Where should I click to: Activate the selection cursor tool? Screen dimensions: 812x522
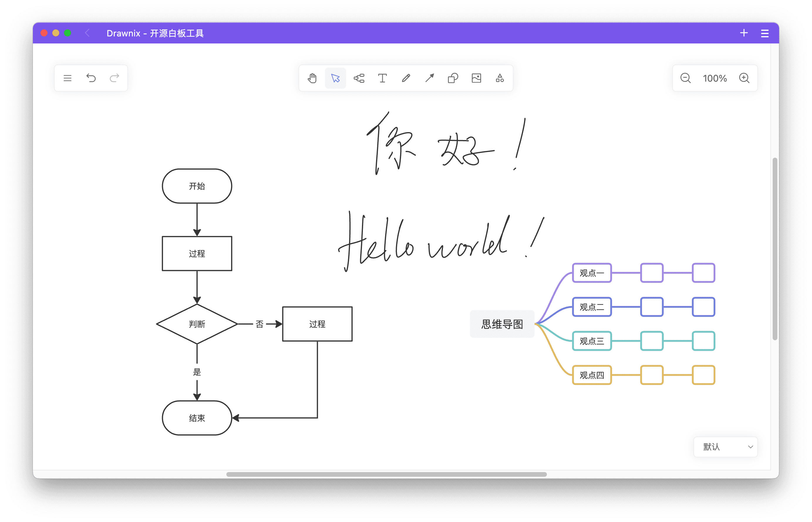tap(335, 78)
